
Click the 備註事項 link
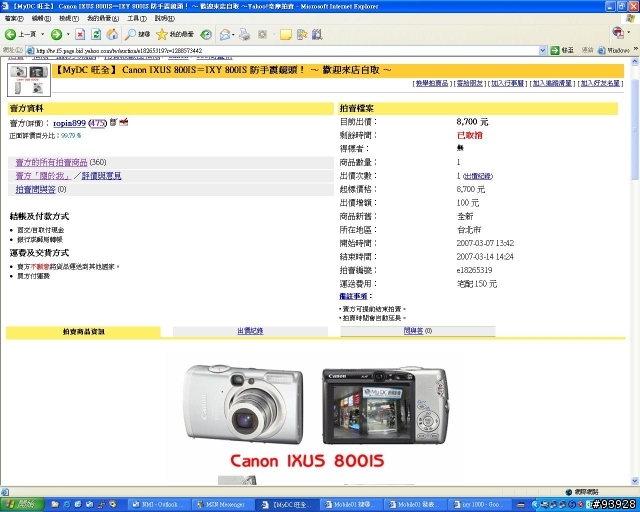point(353,296)
